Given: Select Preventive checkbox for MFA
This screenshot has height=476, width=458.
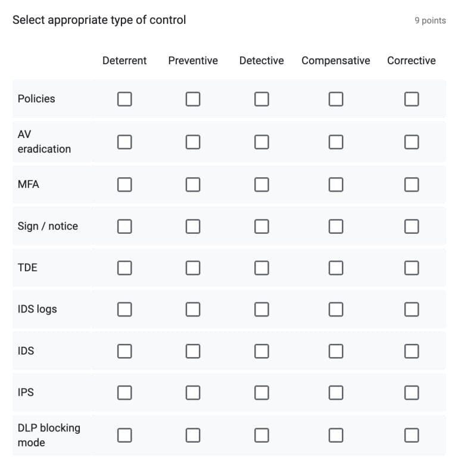Looking at the screenshot, I should click(x=193, y=184).
